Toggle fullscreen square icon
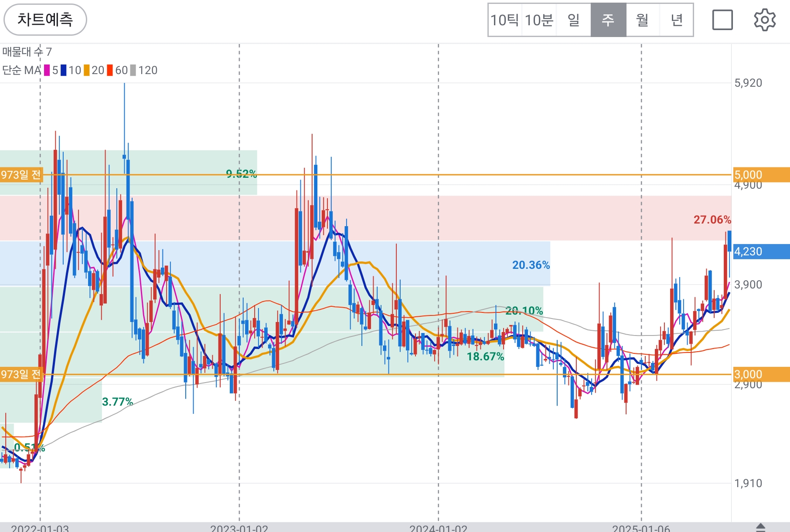The width and height of the screenshot is (790, 532). [x=722, y=20]
